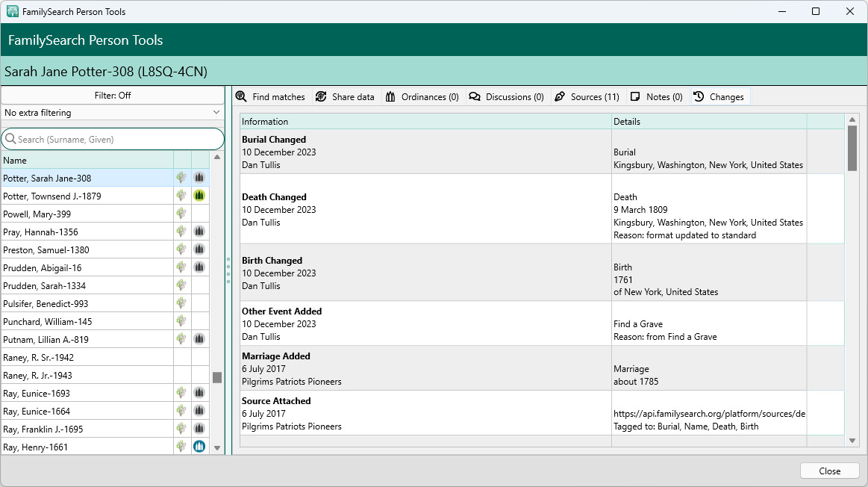This screenshot has height=487, width=868.
Task: Click temple icon for Ray, Franklin J.-1695
Action: pos(199,429)
